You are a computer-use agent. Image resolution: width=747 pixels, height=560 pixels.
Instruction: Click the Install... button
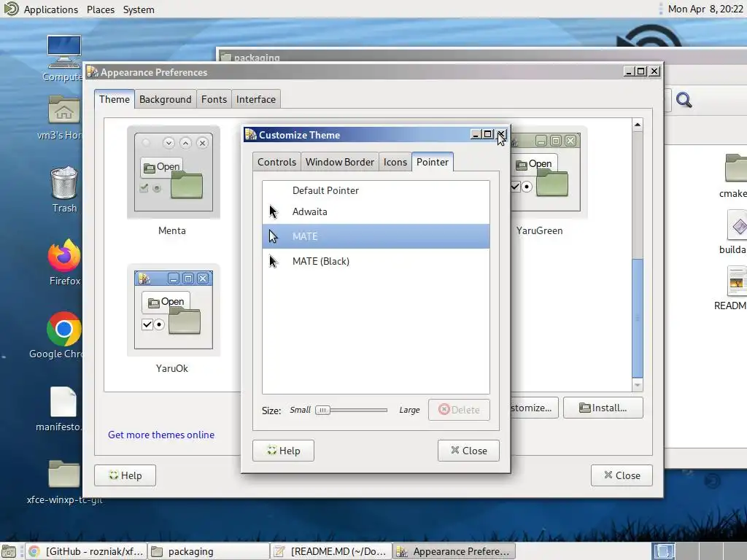pos(603,408)
